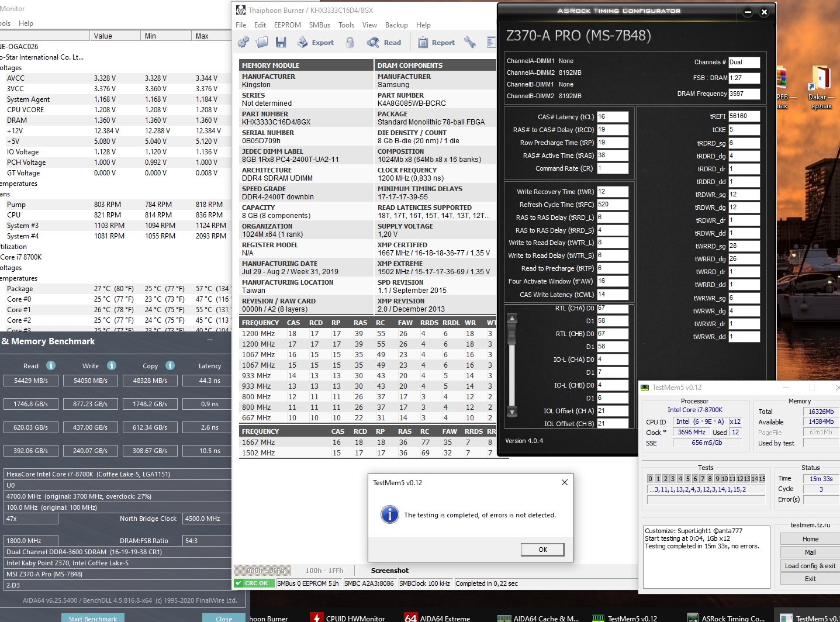
Task: Click the CAS# Latency (tCL) value field
Action: [613, 117]
